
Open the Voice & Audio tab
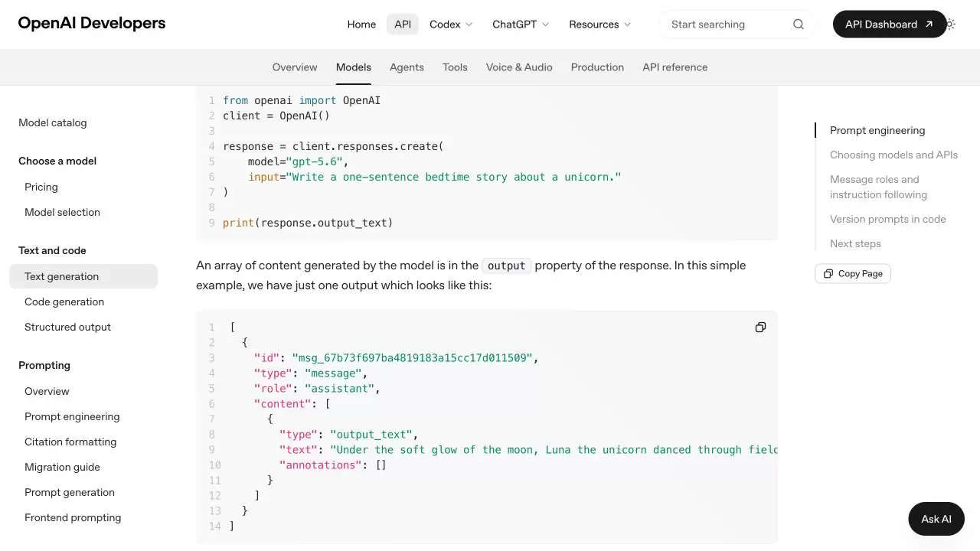point(519,67)
